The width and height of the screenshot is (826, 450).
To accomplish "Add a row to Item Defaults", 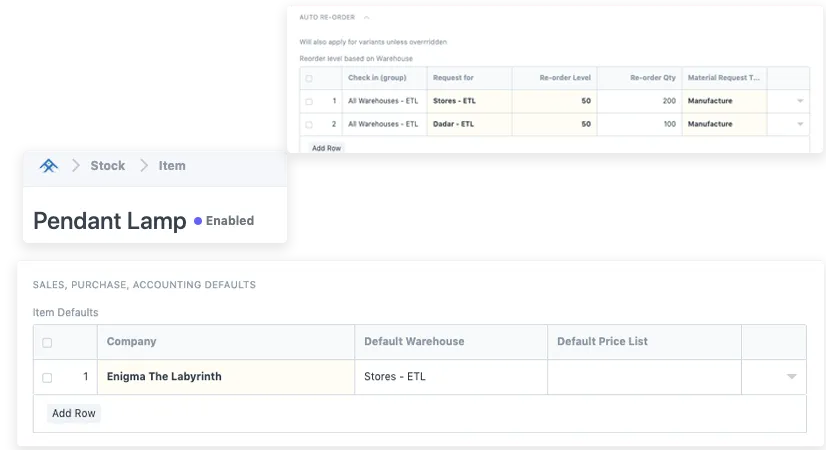I will point(74,413).
